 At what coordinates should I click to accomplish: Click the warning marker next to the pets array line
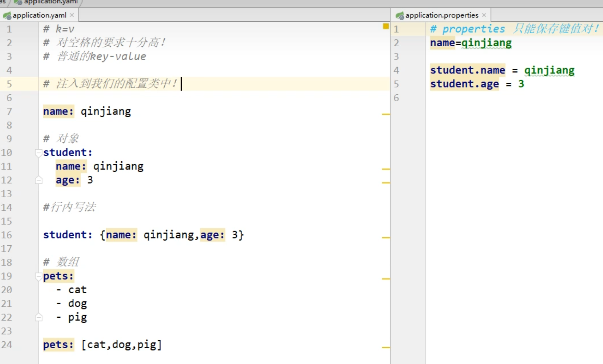coord(387,279)
